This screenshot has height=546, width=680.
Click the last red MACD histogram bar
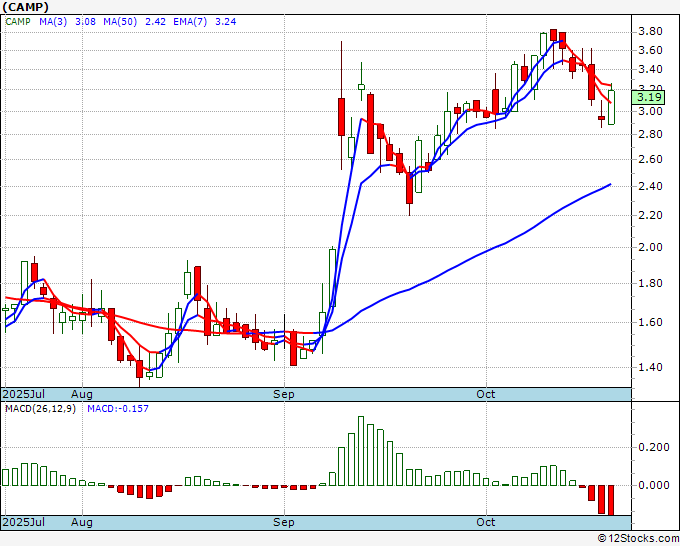611,500
